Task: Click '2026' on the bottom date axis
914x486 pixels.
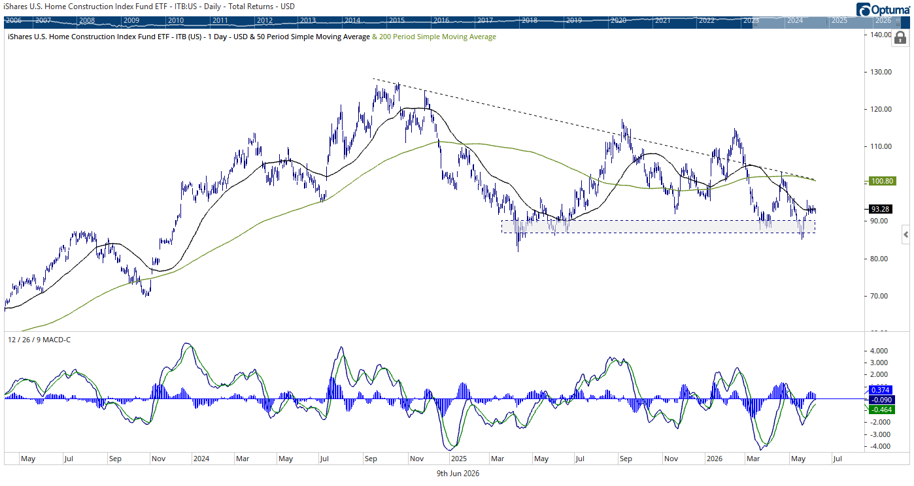Action: click(x=714, y=459)
